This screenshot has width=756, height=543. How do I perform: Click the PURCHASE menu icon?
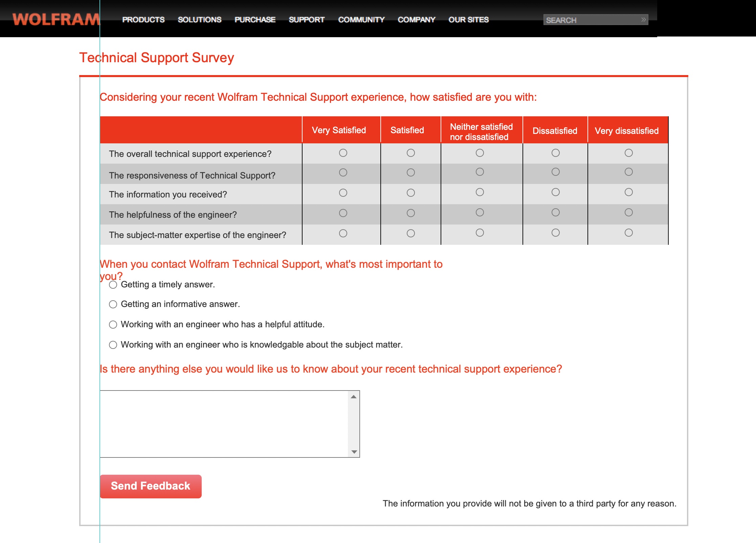(x=254, y=19)
